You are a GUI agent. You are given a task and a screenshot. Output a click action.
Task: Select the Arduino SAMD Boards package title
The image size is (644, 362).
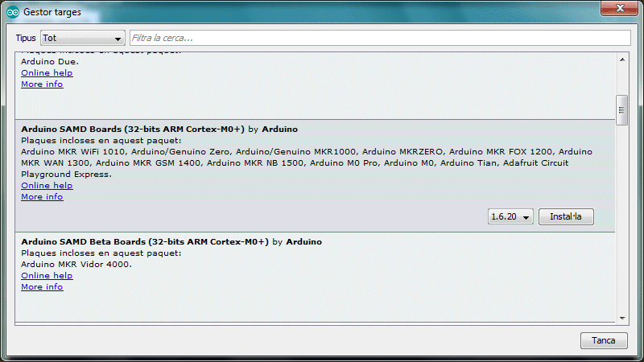(133, 129)
